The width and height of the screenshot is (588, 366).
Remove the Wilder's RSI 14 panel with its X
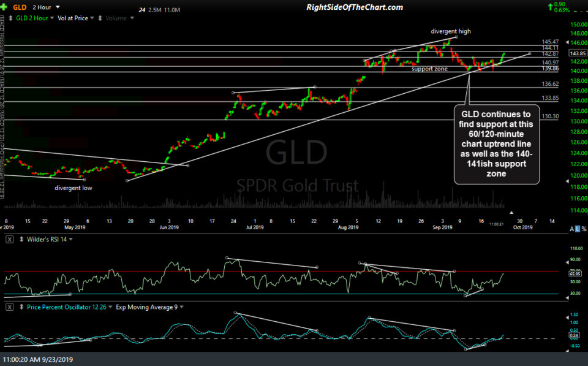8,240
